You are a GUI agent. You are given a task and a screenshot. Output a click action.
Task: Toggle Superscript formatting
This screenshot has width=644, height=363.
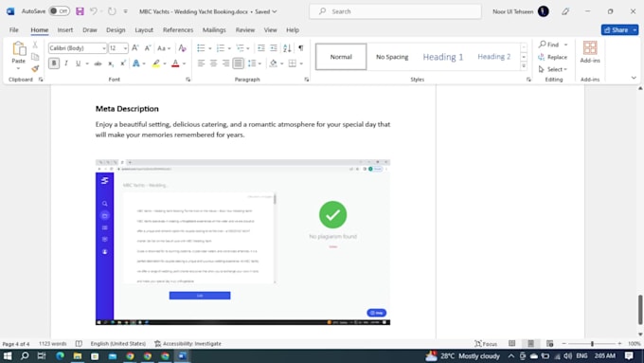point(123,64)
